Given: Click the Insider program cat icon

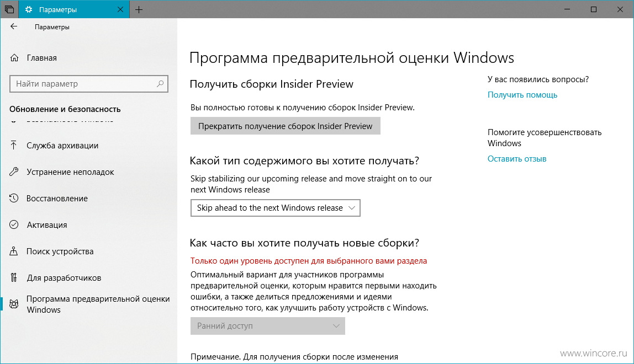Looking at the screenshot, I should tap(14, 304).
